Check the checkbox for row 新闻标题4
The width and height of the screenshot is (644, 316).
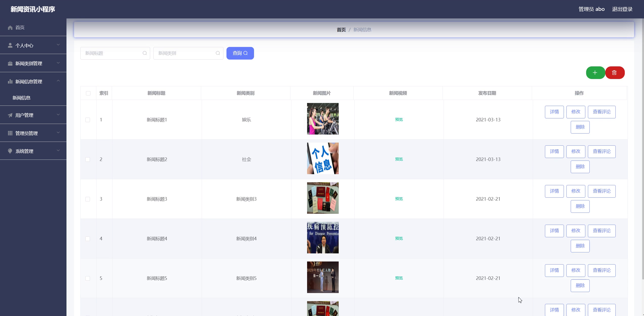pos(88,239)
